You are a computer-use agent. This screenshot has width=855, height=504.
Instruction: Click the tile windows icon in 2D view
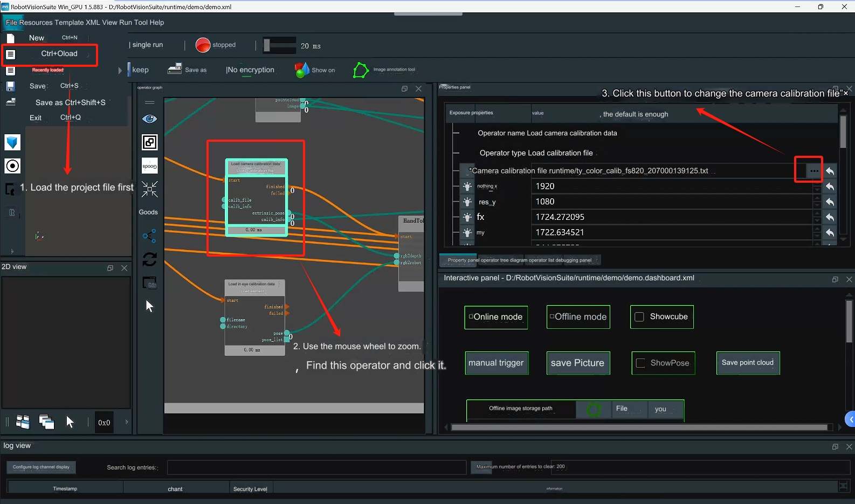pyautogui.click(x=23, y=422)
